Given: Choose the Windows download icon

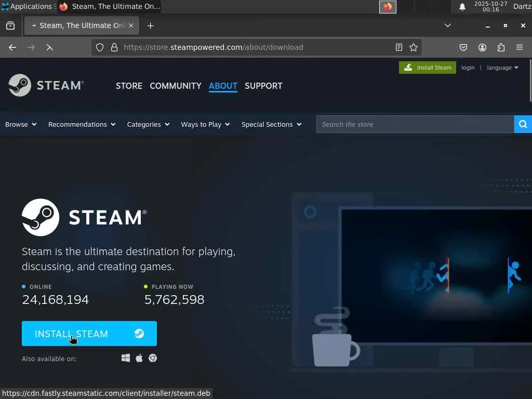Looking at the screenshot, I should coord(126,358).
